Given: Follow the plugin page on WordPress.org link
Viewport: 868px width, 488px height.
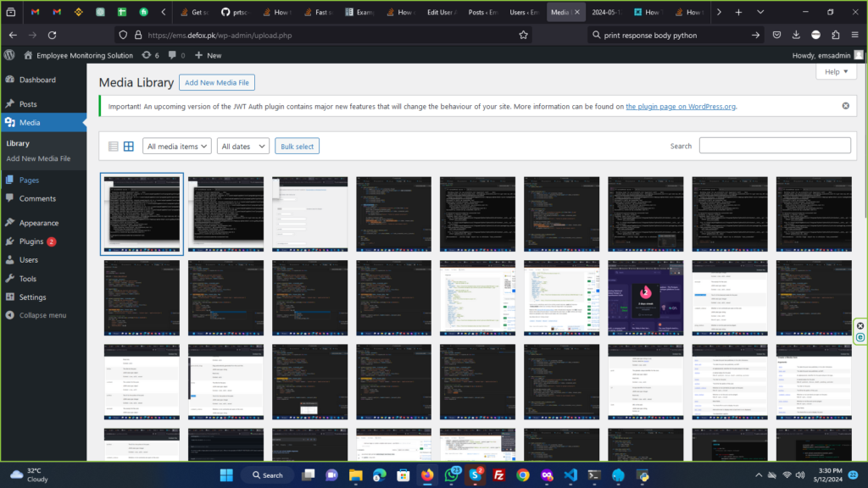Looking at the screenshot, I should [x=680, y=107].
